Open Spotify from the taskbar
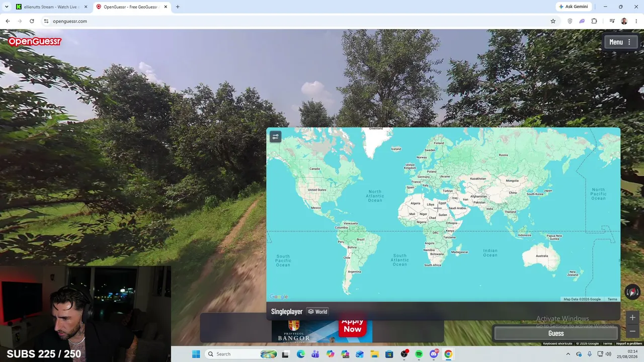The height and width of the screenshot is (362, 644). (419, 354)
